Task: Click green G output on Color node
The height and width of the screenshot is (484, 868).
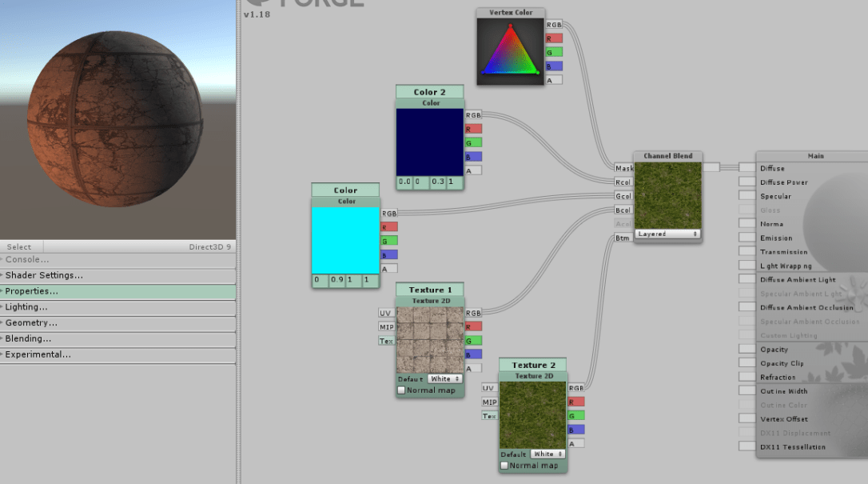Action: 389,241
